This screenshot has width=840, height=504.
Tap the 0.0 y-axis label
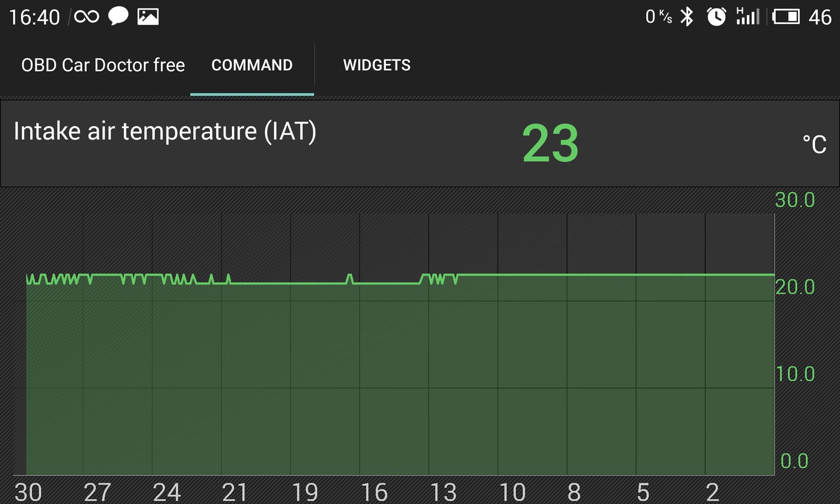(x=794, y=462)
